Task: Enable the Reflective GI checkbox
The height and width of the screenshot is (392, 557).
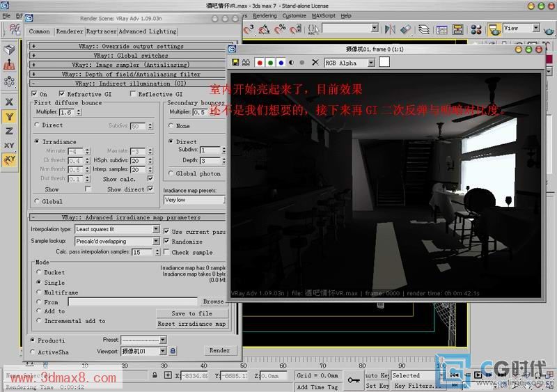Action: click(133, 94)
